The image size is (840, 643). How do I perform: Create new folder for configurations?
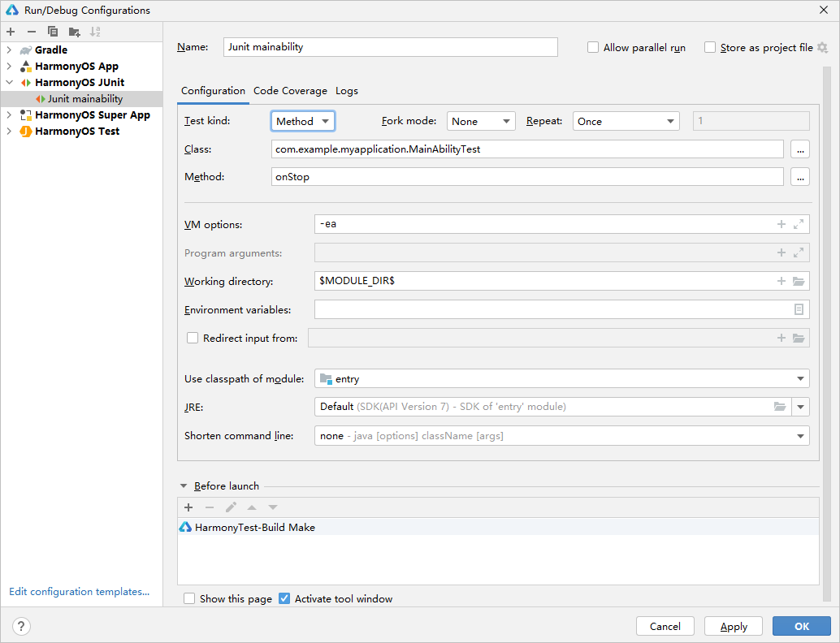(x=75, y=32)
